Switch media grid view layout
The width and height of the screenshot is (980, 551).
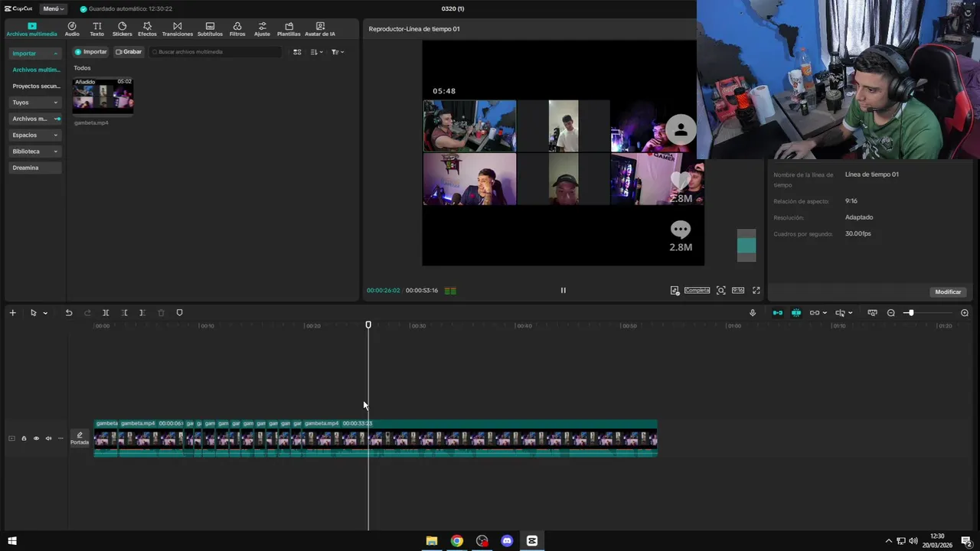(297, 52)
